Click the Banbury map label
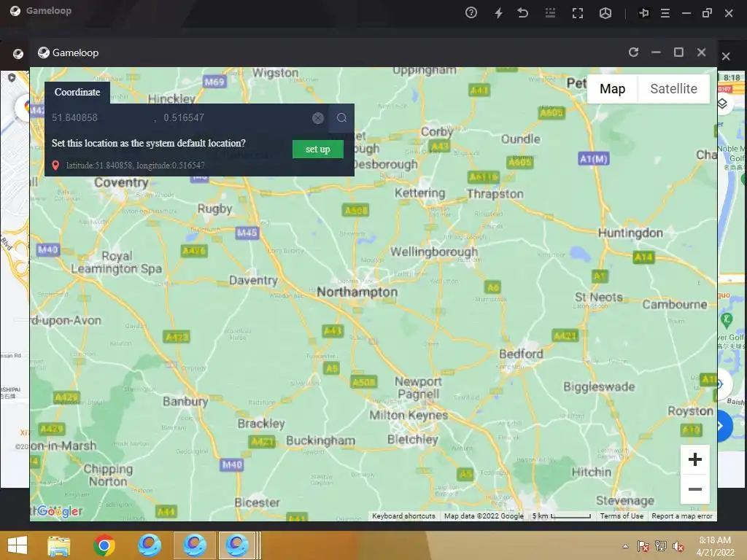The image size is (747, 560). click(x=185, y=402)
